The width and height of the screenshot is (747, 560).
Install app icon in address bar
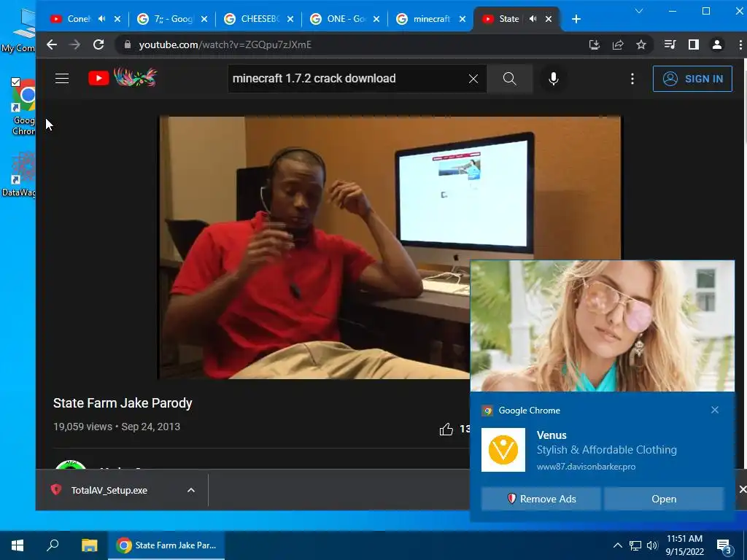[x=594, y=44]
